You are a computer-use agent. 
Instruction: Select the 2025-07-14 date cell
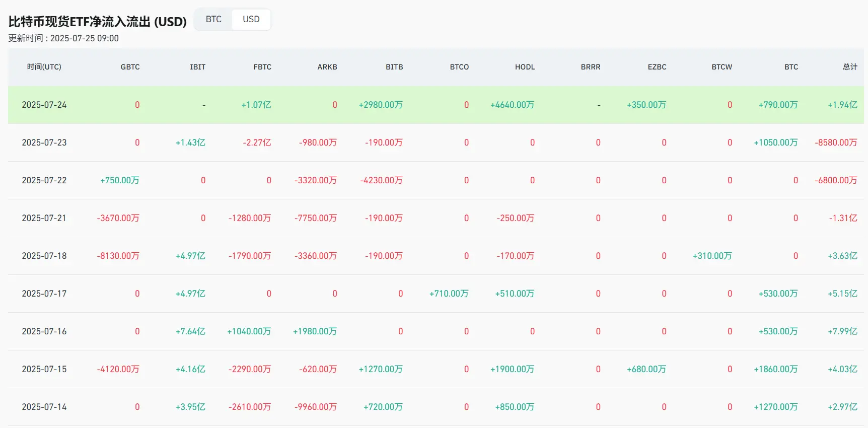44,407
